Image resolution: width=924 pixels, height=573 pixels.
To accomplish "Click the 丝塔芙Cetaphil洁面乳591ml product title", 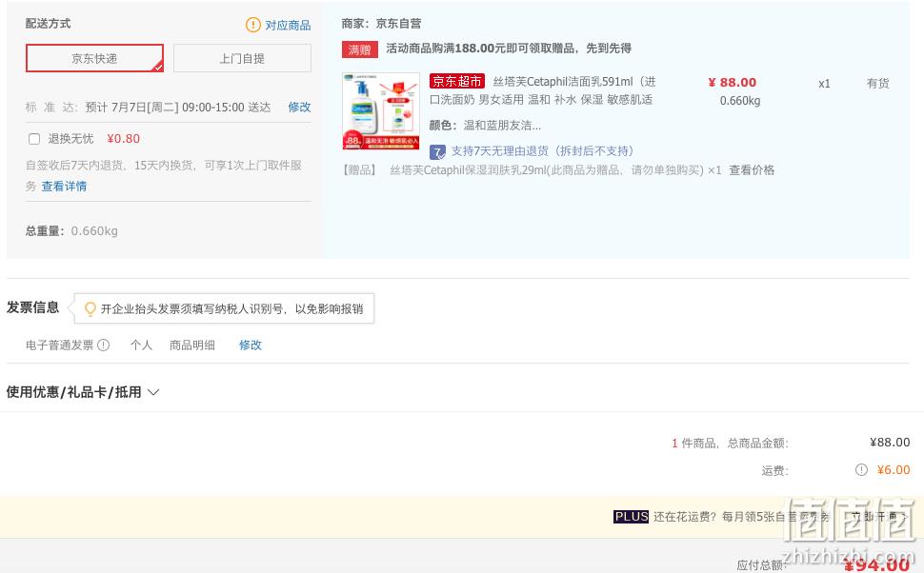I will (543, 90).
